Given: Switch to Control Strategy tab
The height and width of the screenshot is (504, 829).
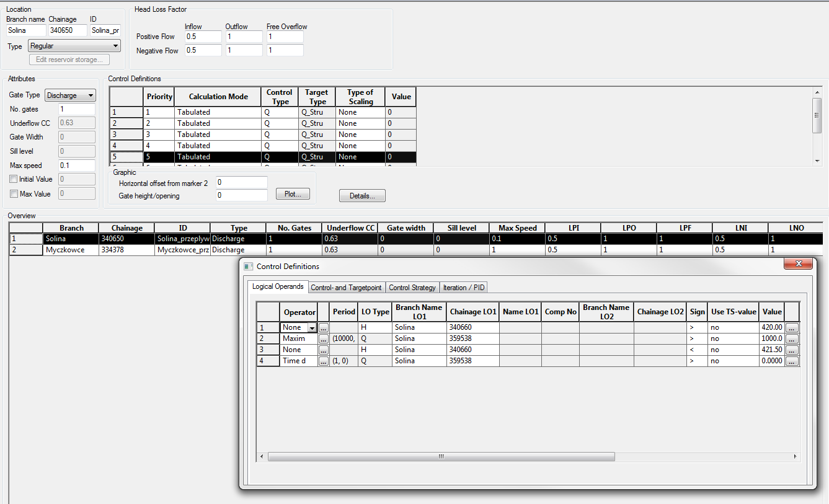Looking at the screenshot, I should pyautogui.click(x=412, y=288).
